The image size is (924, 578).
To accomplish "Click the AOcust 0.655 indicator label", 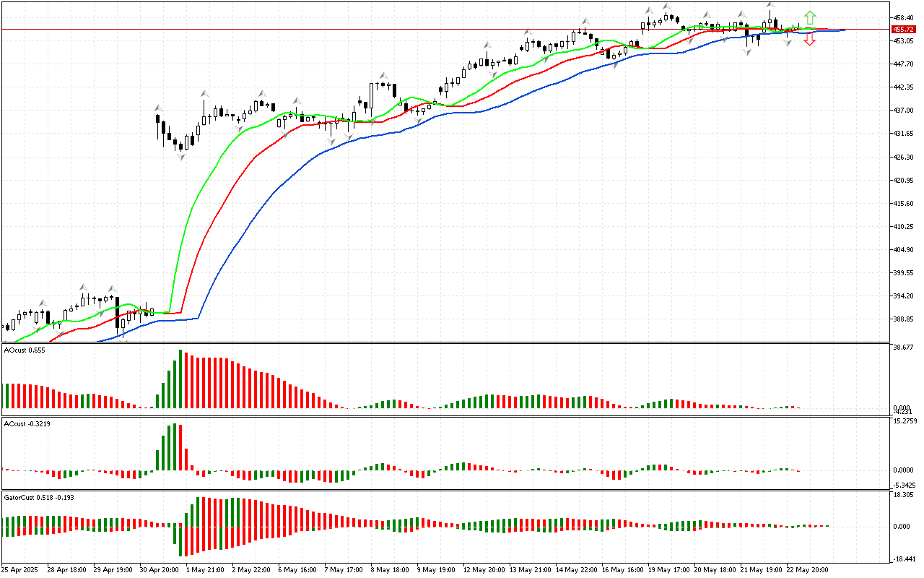I will [25, 350].
